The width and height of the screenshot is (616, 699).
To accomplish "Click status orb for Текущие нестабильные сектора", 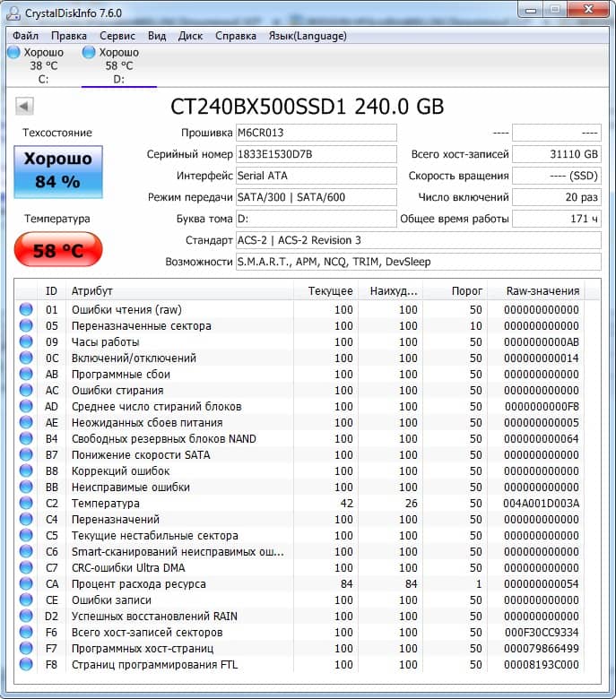I will point(26,535).
